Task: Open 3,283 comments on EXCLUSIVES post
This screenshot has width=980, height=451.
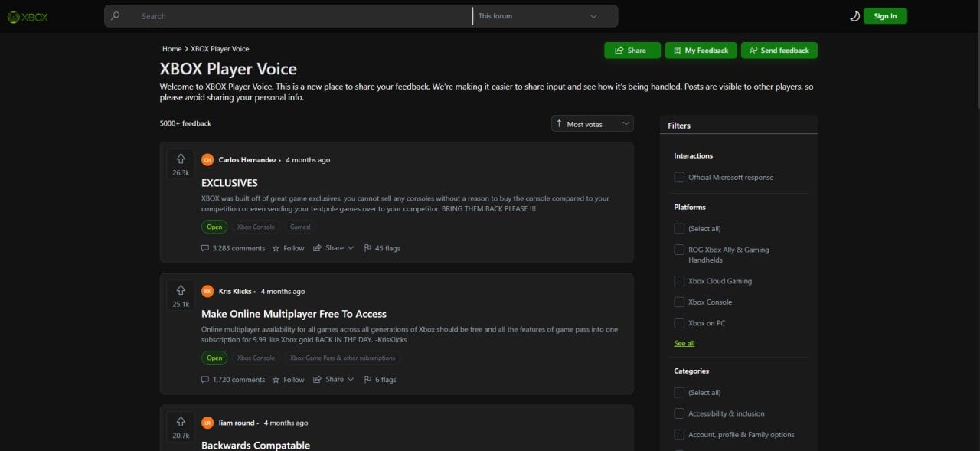Action: [x=233, y=248]
